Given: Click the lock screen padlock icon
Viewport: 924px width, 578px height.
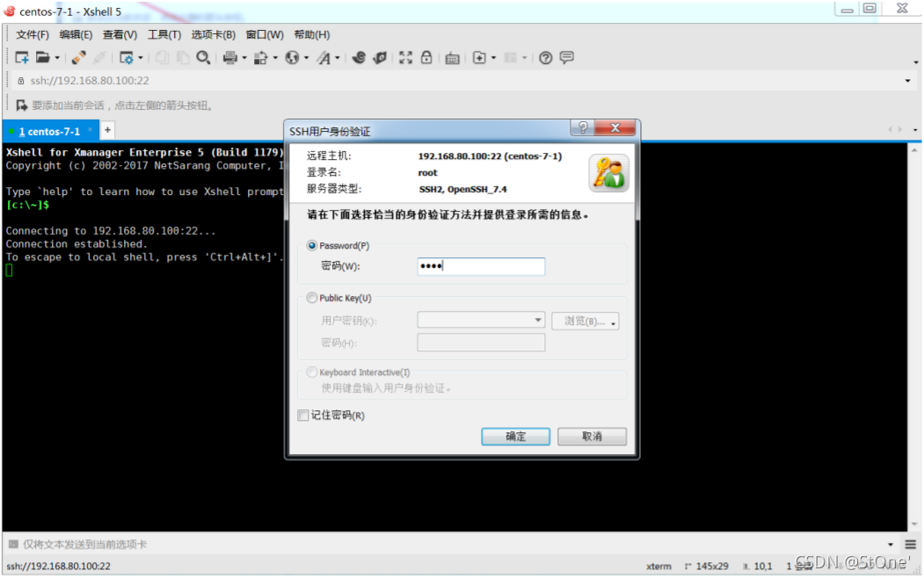Looking at the screenshot, I should click(426, 57).
